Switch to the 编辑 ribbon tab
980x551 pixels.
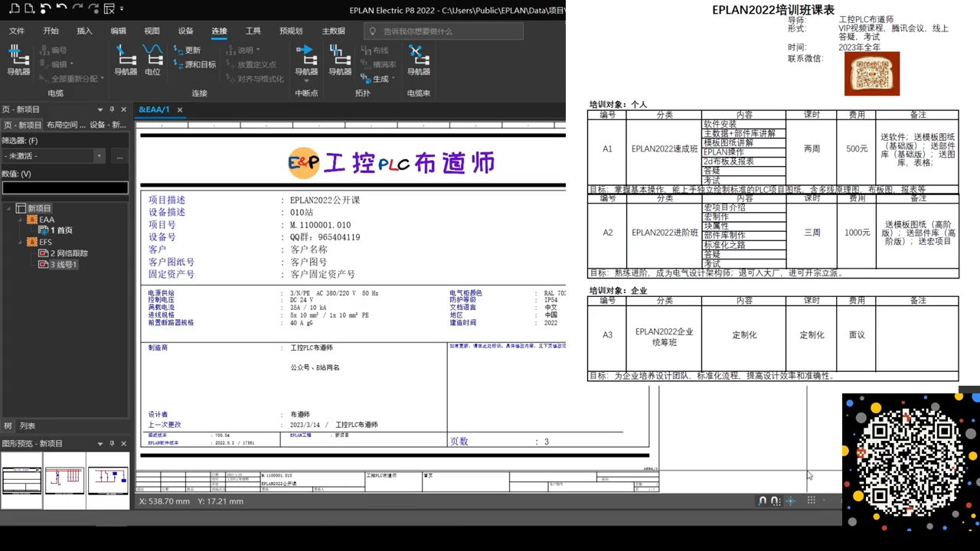click(118, 31)
